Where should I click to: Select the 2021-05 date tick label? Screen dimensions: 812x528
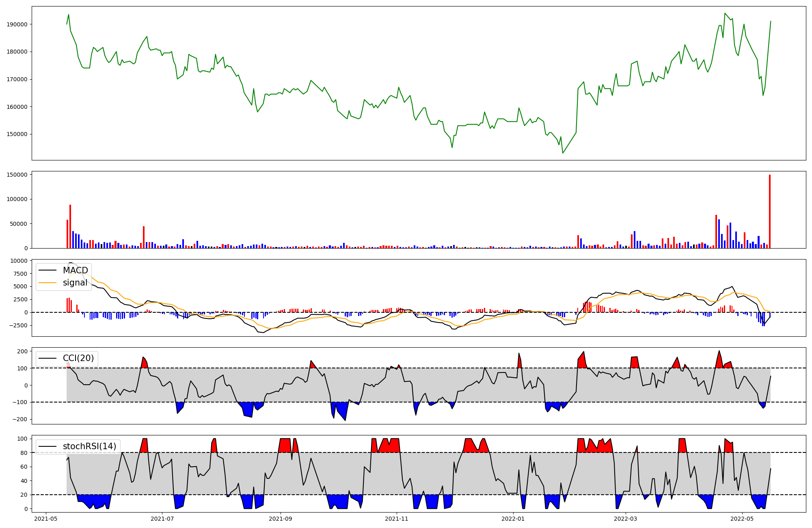pyautogui.click(x=46, y=519)
